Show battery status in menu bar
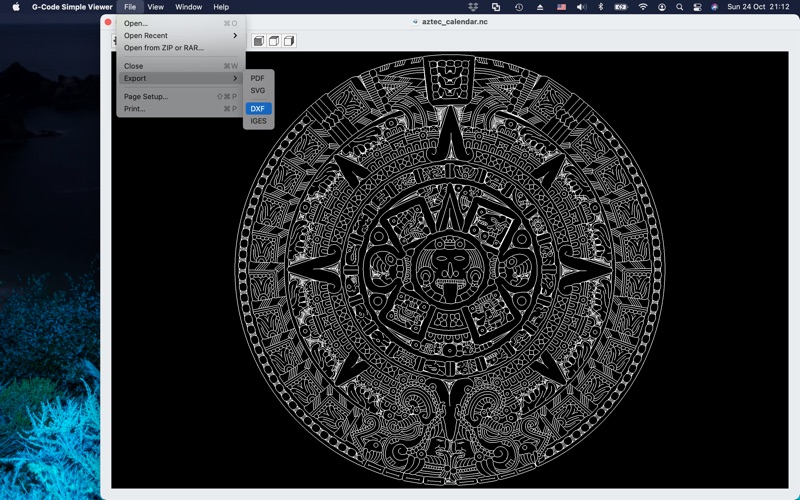800x500 pixels. tap(621, 7)
